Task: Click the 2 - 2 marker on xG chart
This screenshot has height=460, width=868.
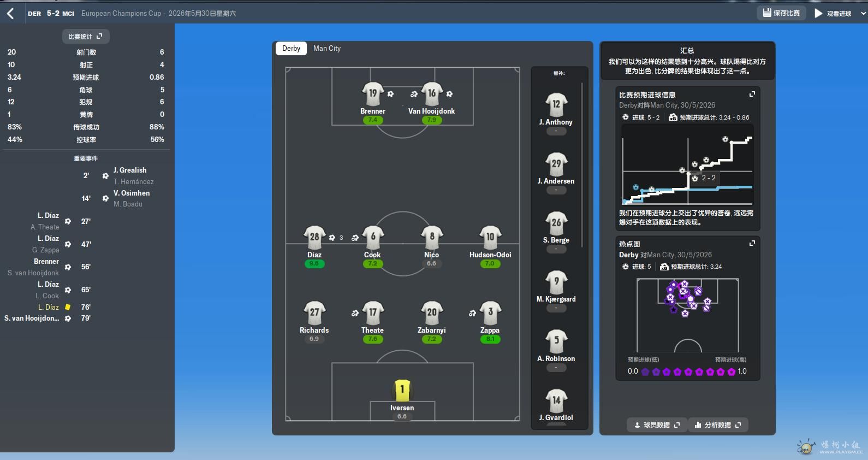Action: tap(704, 178)
